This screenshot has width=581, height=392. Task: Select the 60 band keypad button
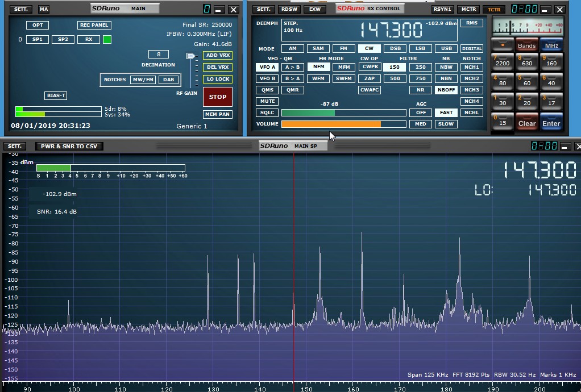527,81
